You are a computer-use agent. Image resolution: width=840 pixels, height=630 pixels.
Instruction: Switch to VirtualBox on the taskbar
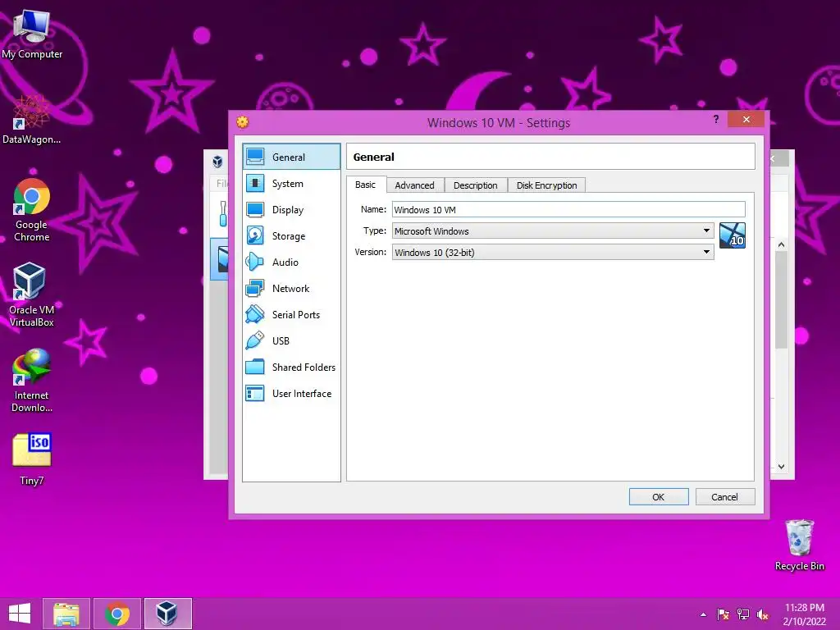click(167, 614)
